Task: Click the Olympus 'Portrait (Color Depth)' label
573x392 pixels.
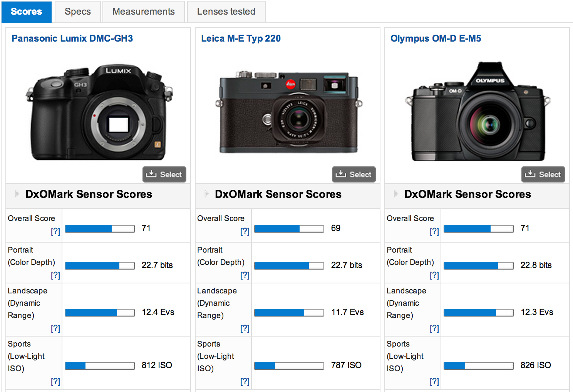Action: pos(410,256)
